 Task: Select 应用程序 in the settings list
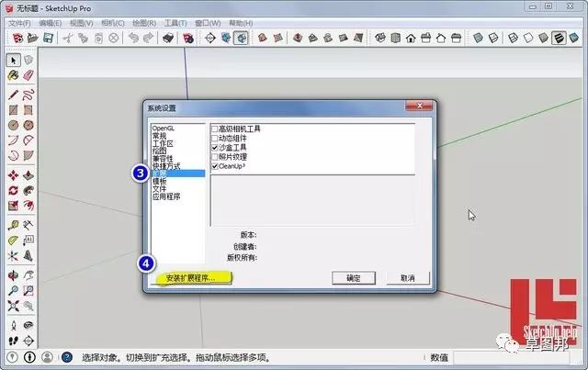(x=166, y=196)
